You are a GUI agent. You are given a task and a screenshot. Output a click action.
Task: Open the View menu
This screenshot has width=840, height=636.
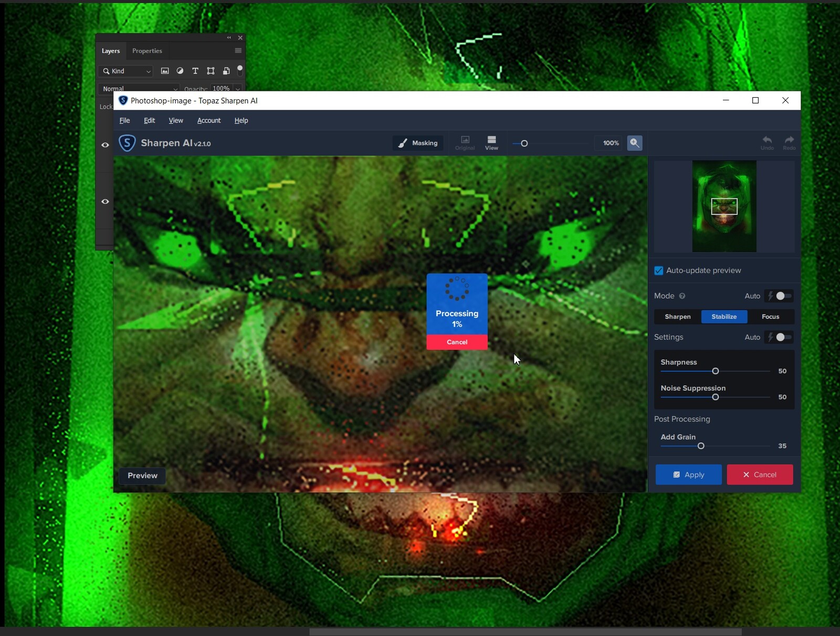point(176,120)
